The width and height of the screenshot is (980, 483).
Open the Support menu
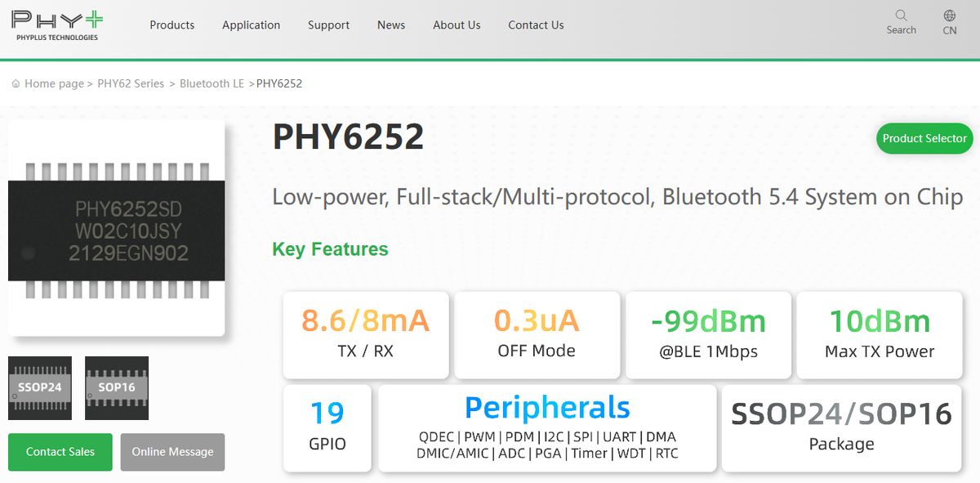click(x=328, y=25)
